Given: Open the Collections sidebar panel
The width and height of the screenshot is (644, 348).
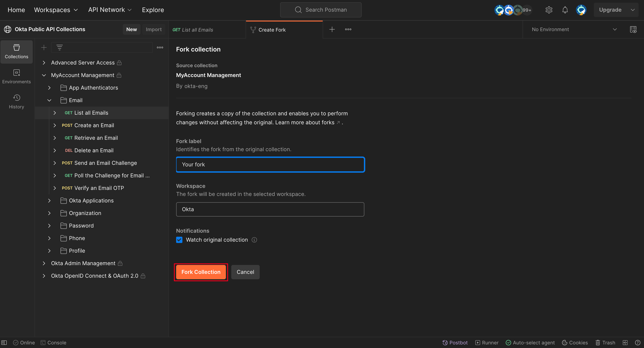Looking at the screenshot, I should point(17,52).
